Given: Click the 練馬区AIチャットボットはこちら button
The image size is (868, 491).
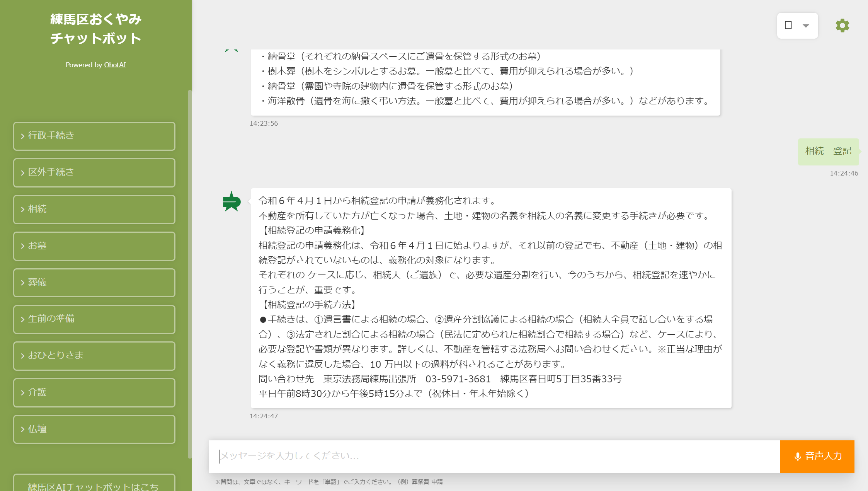Looking at the screenshot, I should (94, 485).
